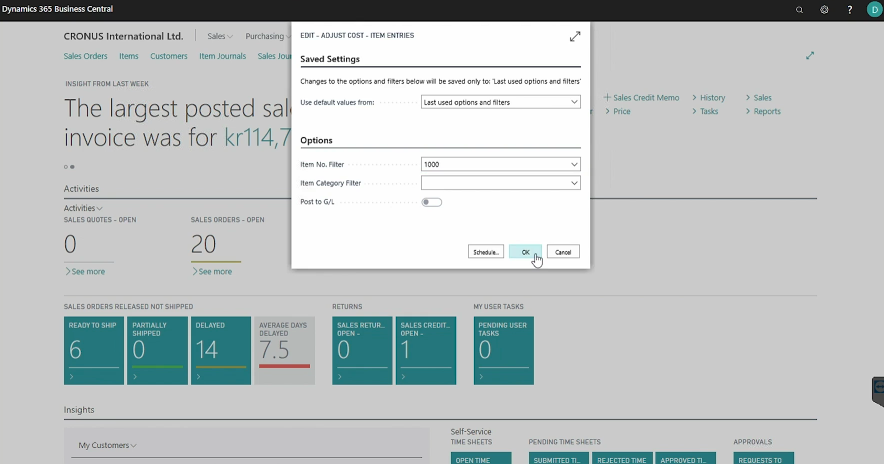Open the Ready to Ship tile
This screenshot has width=884, height=464.
click(94, 351)
